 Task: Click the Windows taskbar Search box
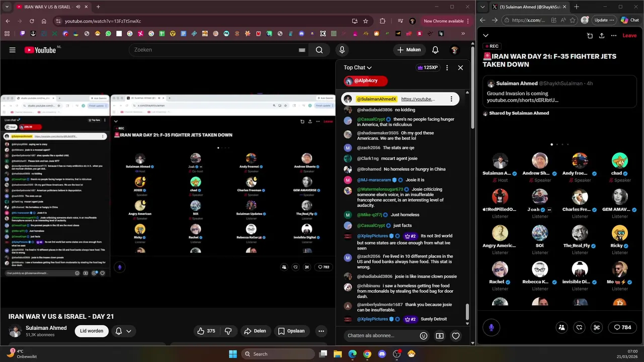[277, 354]
